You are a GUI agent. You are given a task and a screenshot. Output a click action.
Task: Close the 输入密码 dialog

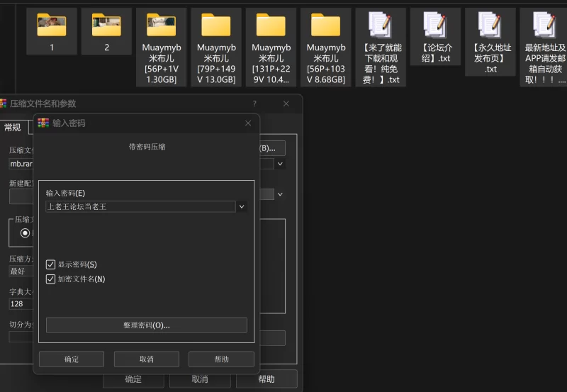(x=248, y=123)
